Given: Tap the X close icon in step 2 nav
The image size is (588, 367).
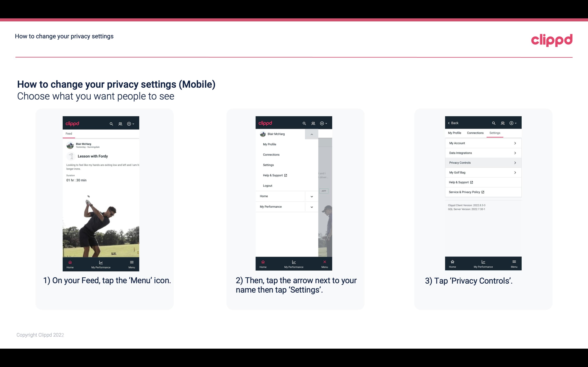Looking at the screenshot, I should coord(324,261).
